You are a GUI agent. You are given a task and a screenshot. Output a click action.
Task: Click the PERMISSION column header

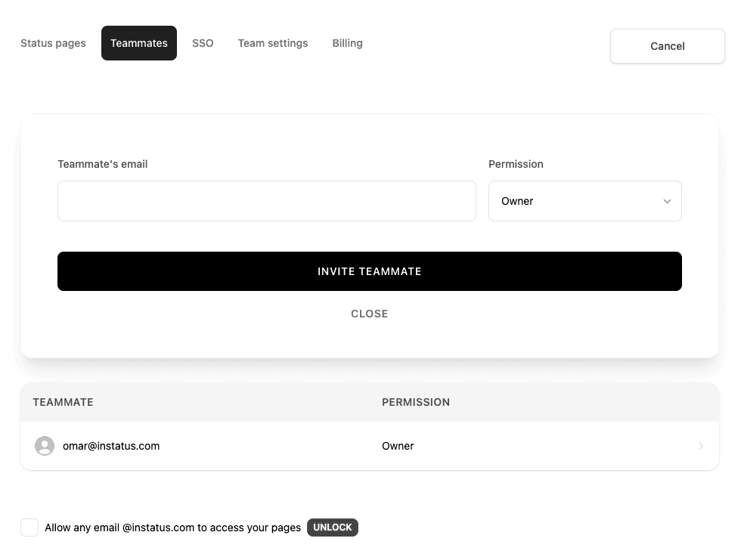point(416,402)
